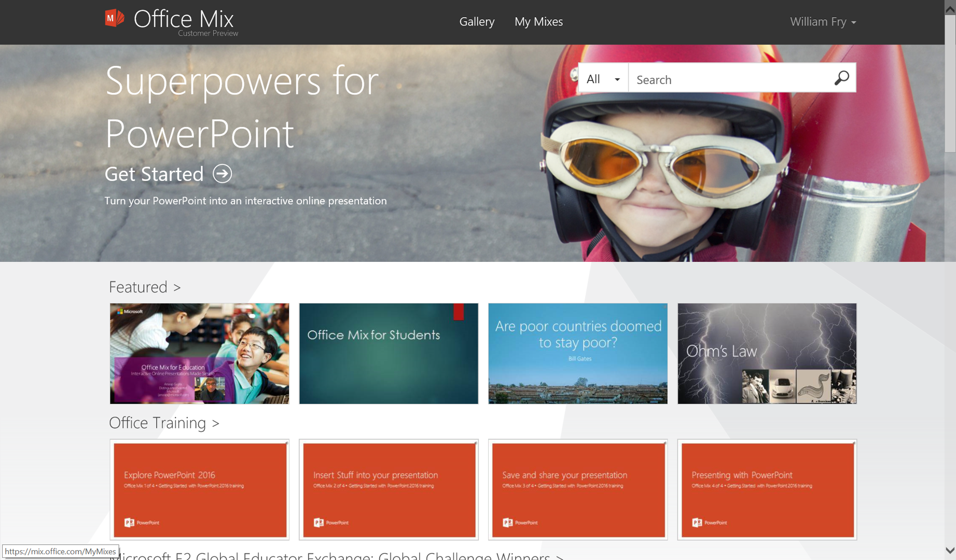
Task: Open Insert Stuff into your presentation
Action: tap(389, 489)
